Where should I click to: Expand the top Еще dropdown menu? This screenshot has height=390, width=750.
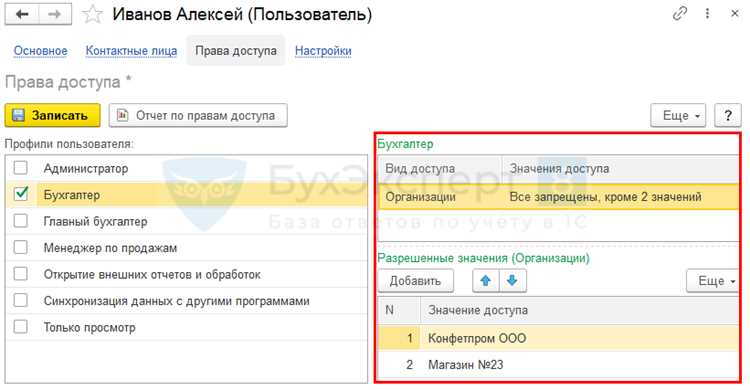coord(678,115)
